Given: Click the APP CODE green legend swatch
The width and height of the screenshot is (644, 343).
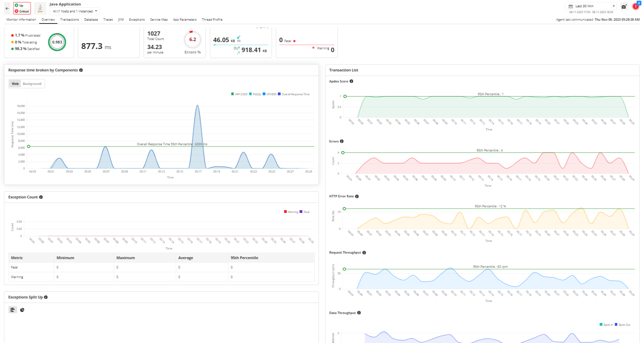Looking at the screenshot, I should tap(232, 94).
